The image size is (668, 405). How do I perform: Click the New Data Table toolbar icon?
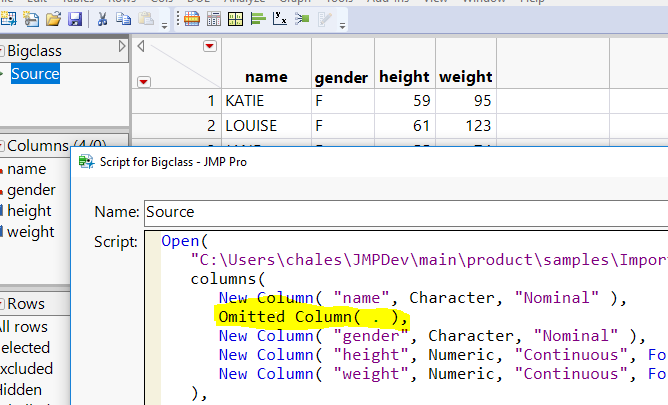(x=8, y=19)
